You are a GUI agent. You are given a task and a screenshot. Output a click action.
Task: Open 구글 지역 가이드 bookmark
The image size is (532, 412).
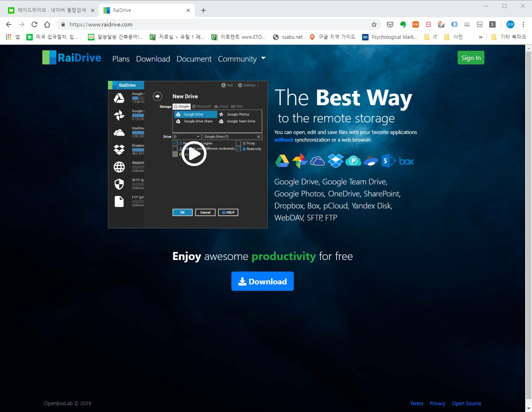pyautogui.click(x=333, y=37)
